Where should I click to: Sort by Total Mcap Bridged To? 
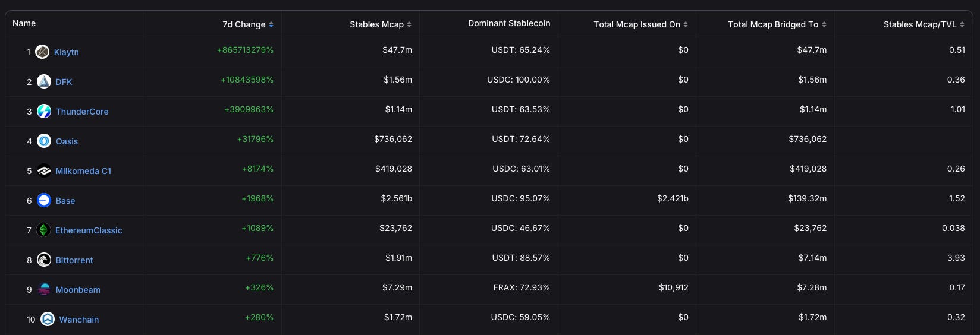pyautogui.click(x=777, y=24)
